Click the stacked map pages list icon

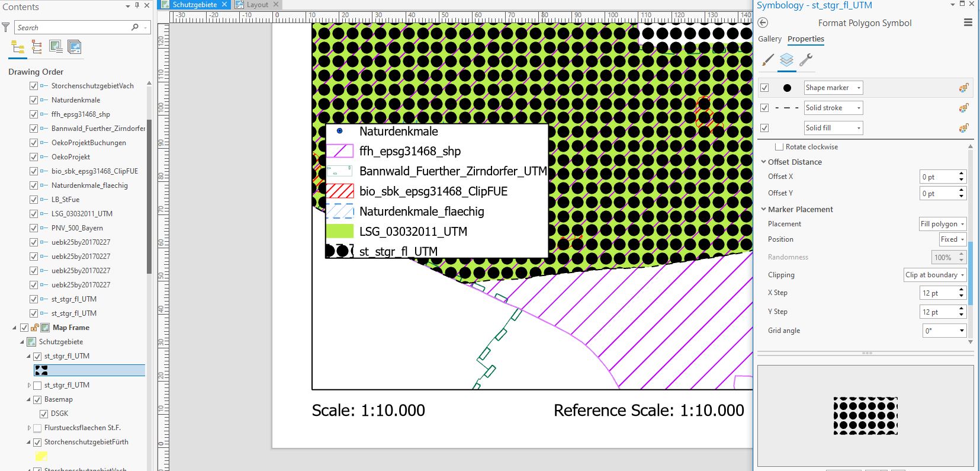click(75, 47)
